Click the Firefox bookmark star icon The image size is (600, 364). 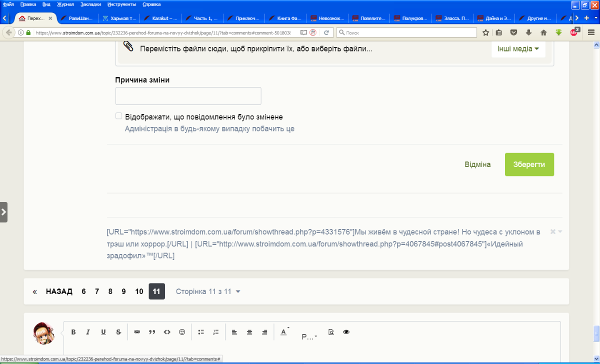coord(485,32)
